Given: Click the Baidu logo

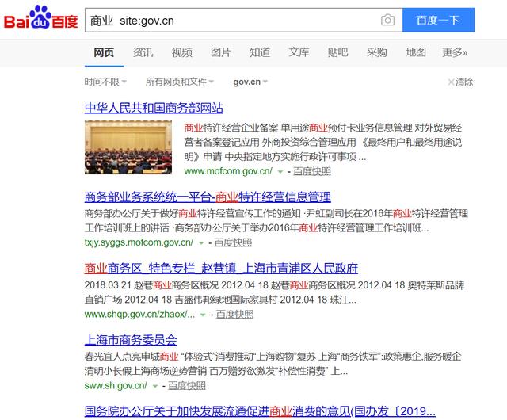Looking at the screenshot, I should point(40,17).
